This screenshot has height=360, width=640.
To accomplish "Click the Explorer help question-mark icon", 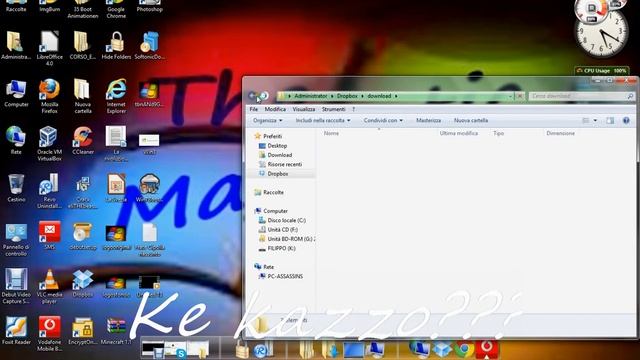I will click(626, 120).
